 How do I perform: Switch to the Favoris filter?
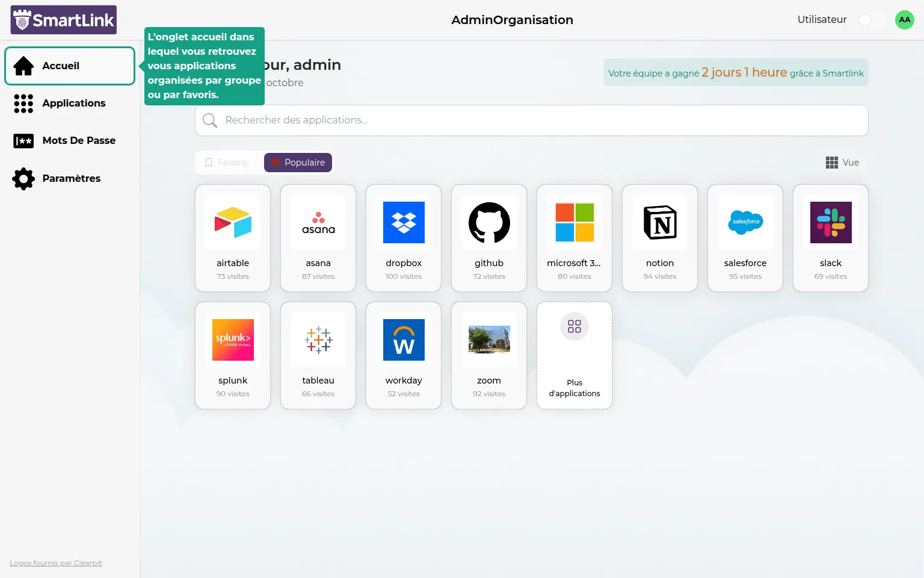[x=227, y=163]
